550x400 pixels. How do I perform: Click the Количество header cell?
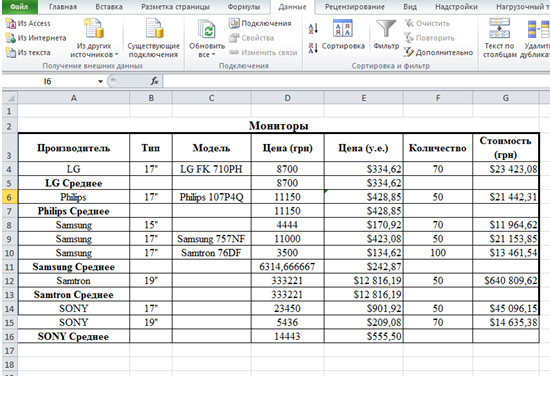437,148
